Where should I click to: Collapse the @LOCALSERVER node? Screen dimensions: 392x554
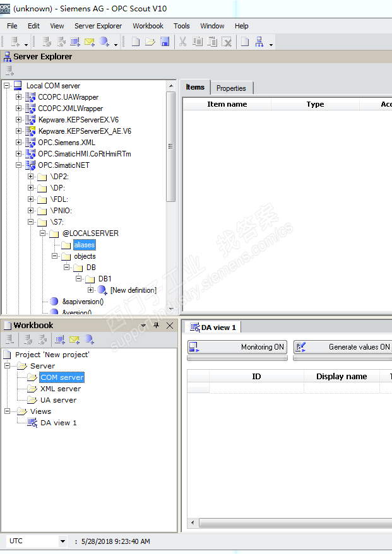click(x=42, y=233)
